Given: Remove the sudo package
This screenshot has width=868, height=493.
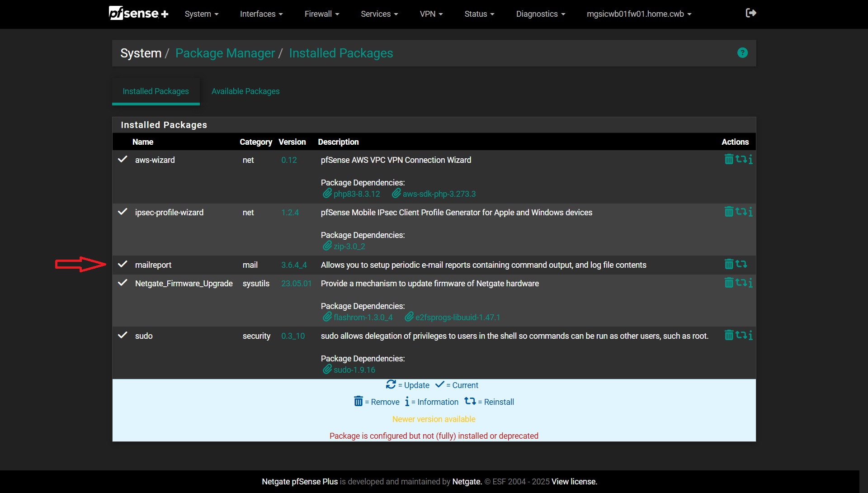Looking at the screenshot, I should tap(729, 335).
